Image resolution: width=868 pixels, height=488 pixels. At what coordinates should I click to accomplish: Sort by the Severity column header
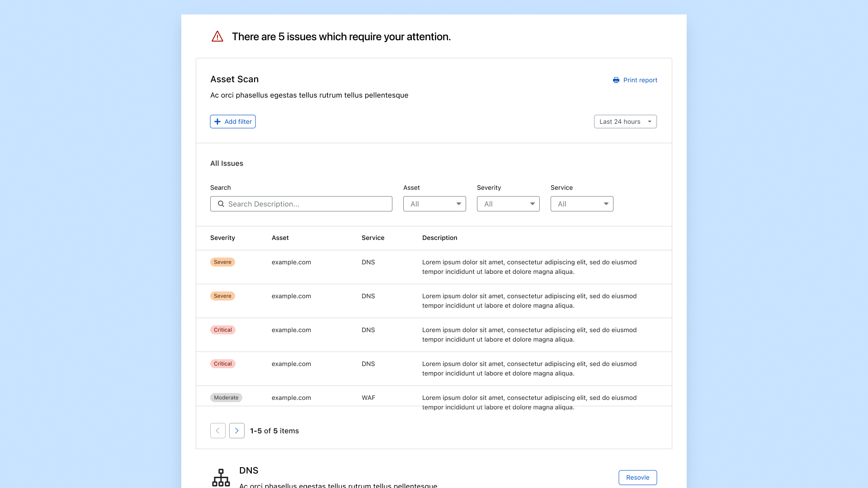click(x=222, y=238)
